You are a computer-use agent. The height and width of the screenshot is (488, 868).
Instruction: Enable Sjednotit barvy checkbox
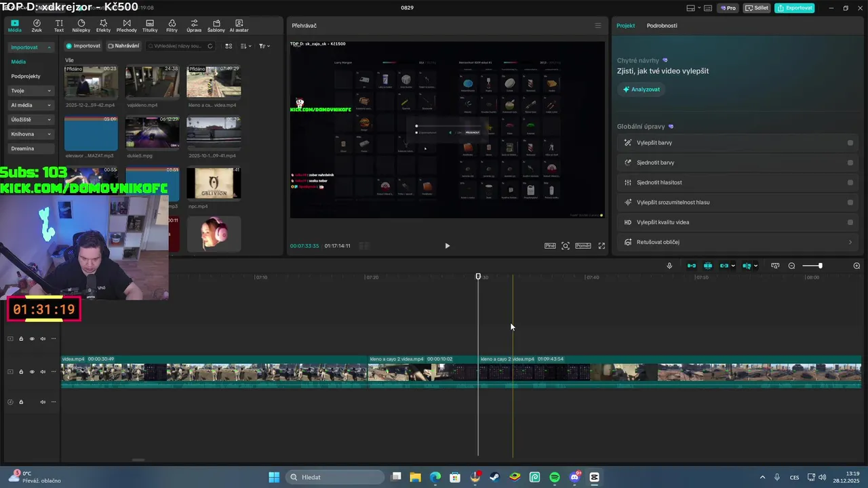point(850,163)
